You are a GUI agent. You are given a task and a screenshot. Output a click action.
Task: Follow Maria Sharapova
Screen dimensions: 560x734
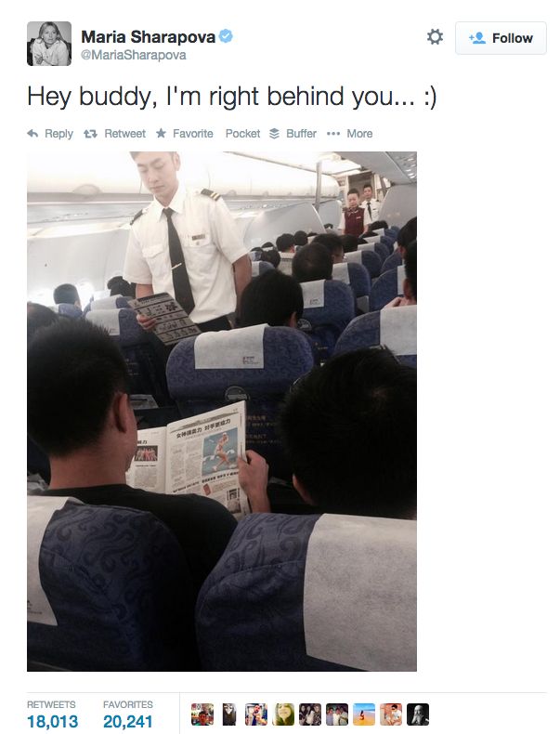(501, 38)
